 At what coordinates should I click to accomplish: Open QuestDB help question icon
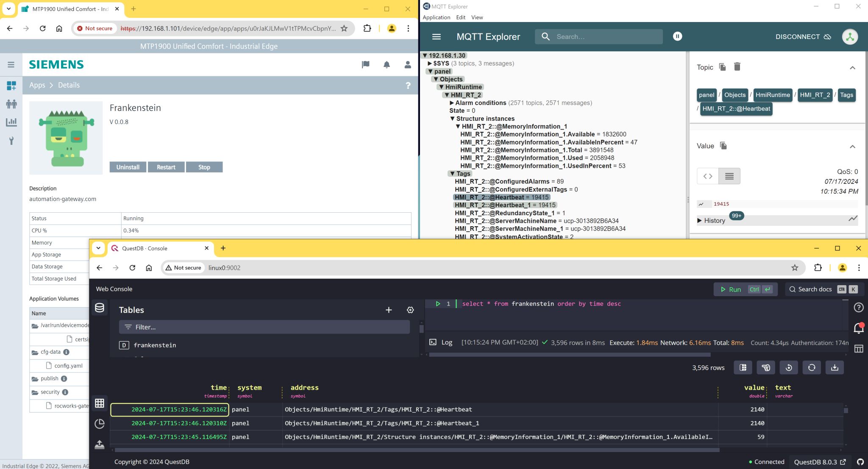pos(859,308)
